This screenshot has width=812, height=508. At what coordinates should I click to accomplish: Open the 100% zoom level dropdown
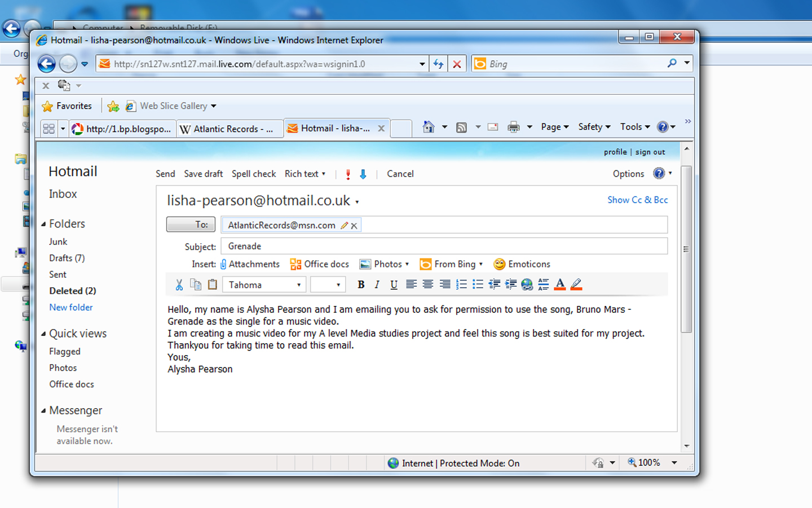(x=674, y=463)
